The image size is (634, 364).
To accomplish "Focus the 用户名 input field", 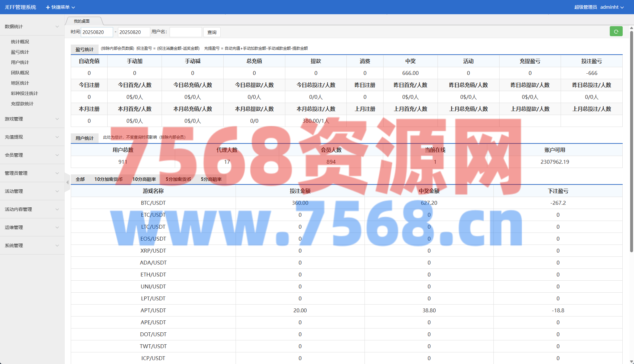I will coord(185,32).
